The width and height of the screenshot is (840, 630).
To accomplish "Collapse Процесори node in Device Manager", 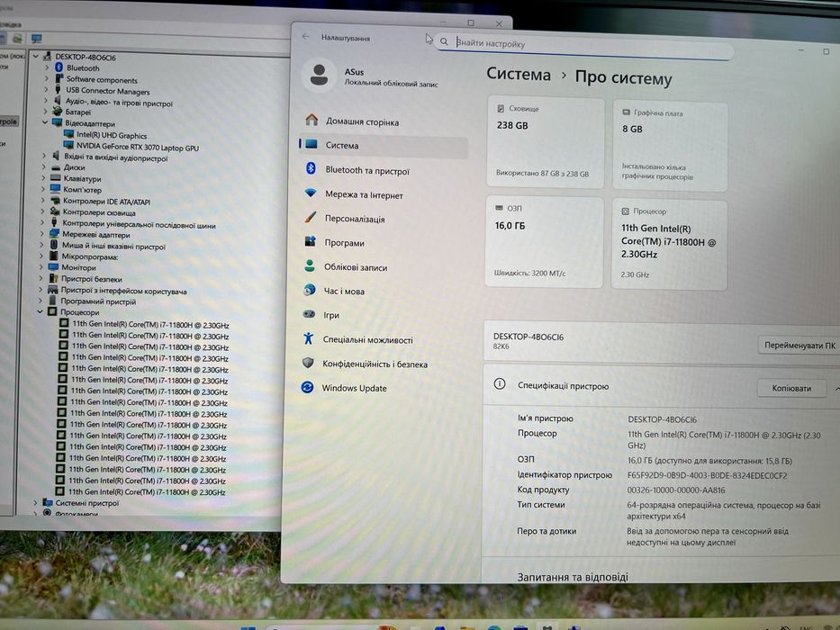I will pos(41,311).
